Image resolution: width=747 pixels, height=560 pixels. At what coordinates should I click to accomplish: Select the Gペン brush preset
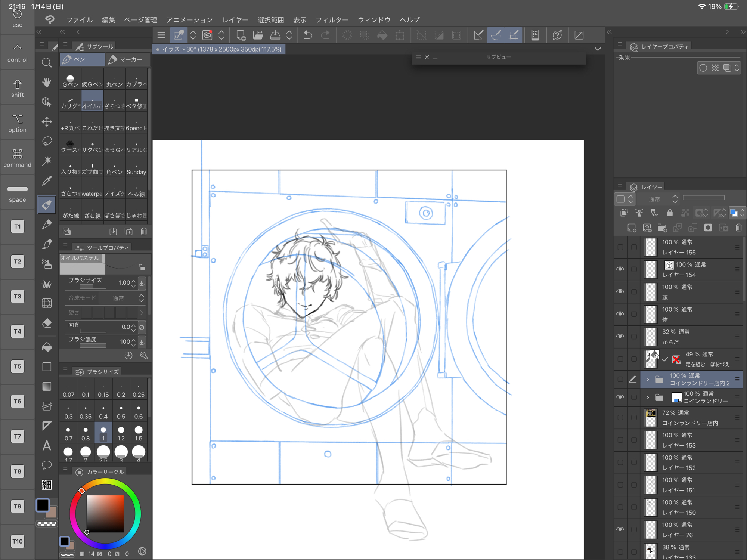[70, 81]
